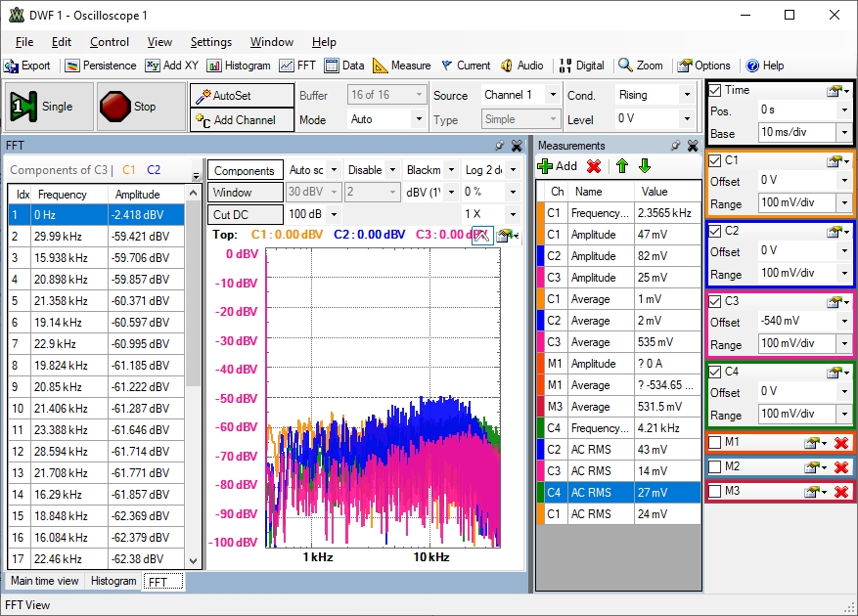Open the Settings menu

click(x=210, y=42)
